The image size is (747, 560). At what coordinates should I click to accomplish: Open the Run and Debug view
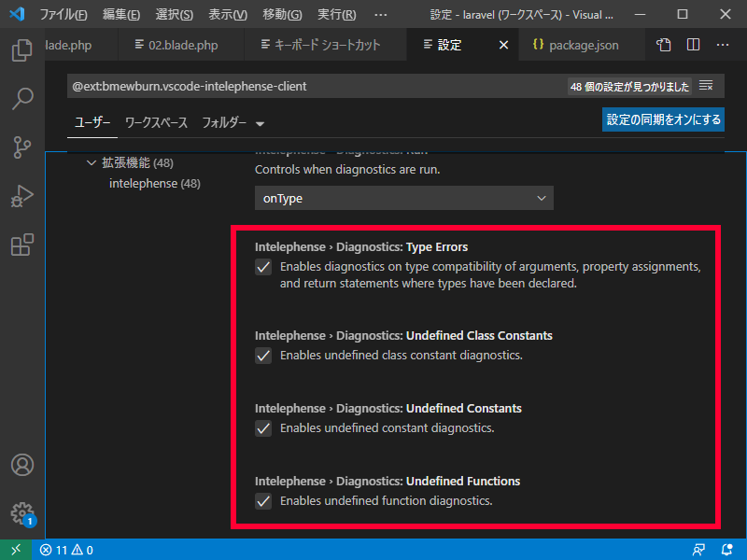click(21, 196)
